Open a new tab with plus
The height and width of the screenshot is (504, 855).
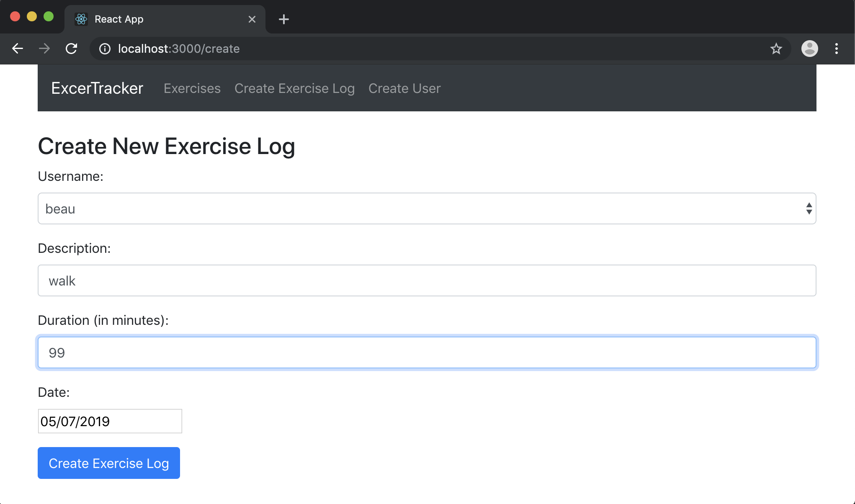(284, 19)
